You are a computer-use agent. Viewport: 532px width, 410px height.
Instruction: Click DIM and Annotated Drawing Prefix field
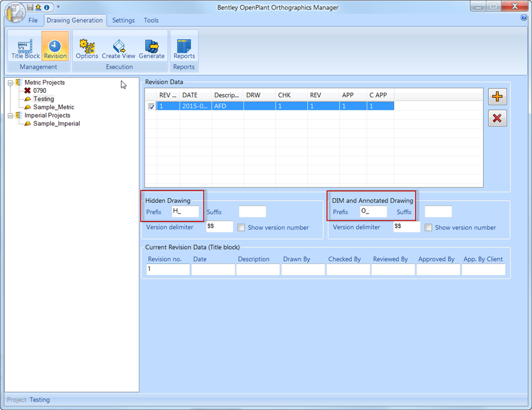pyautogui.click(x=373, y=212)
